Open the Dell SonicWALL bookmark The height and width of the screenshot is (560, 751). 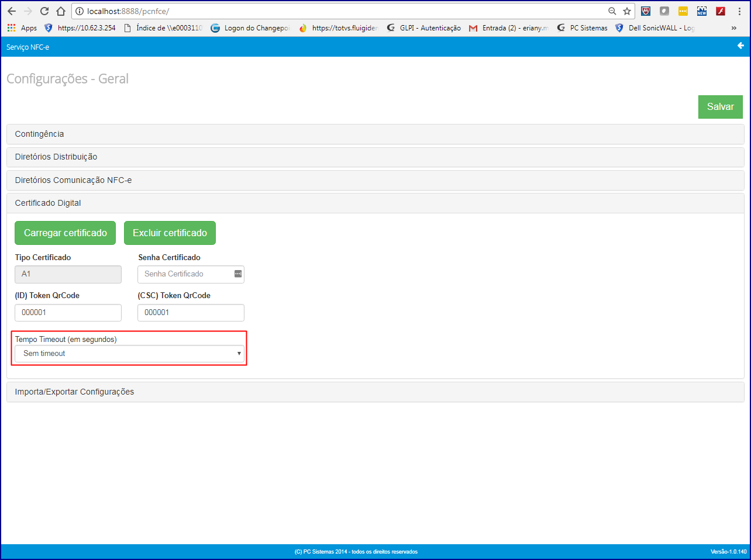pyautogui.click(x=655, y=28)
